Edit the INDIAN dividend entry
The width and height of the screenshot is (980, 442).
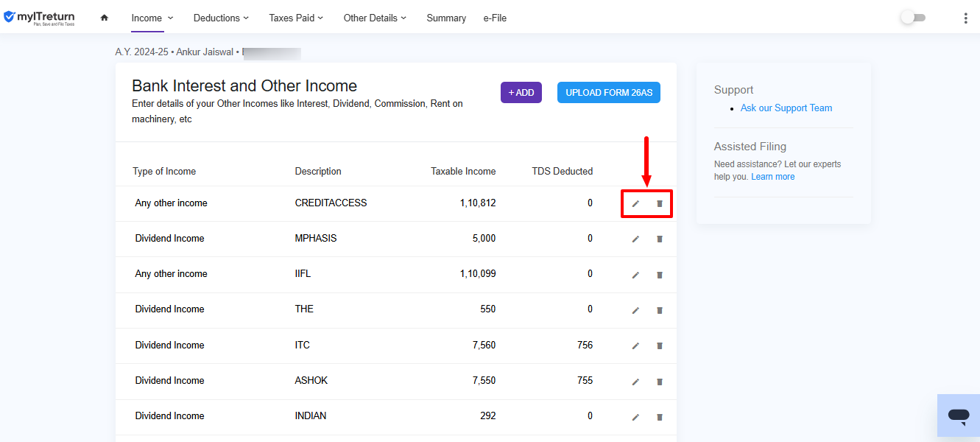635,417
